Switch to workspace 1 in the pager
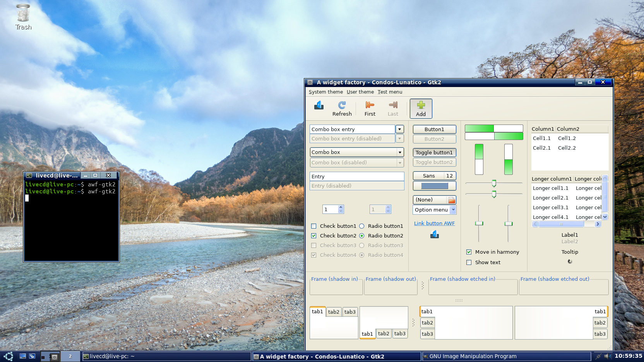 coord(50,357)
